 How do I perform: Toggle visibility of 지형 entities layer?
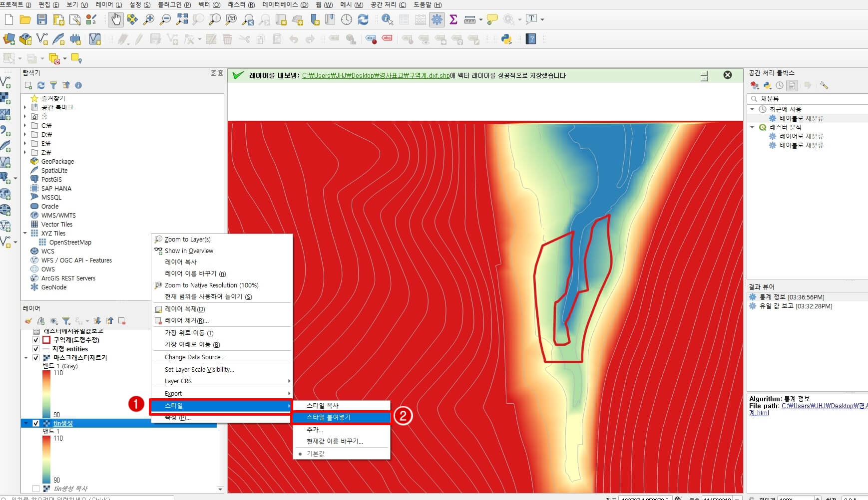(x=36, y=349)
